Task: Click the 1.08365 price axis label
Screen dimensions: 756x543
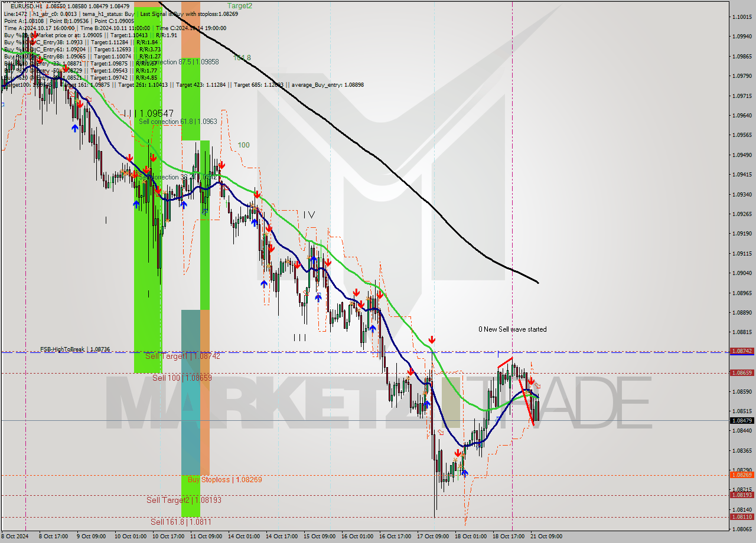Action: (x=742, y=450)
